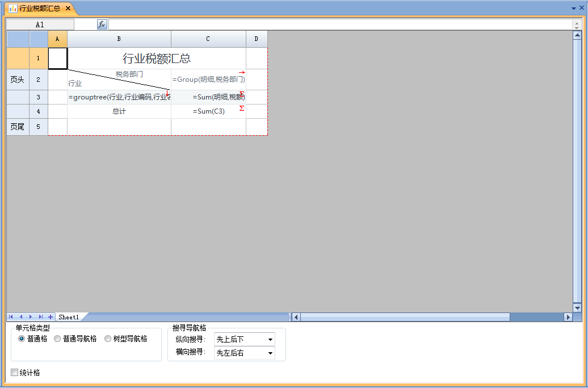Image resolution: width=588 pixels, height=388 pixels.
Task: Open the document tab list arrow
Action: [x=573, y=9]
